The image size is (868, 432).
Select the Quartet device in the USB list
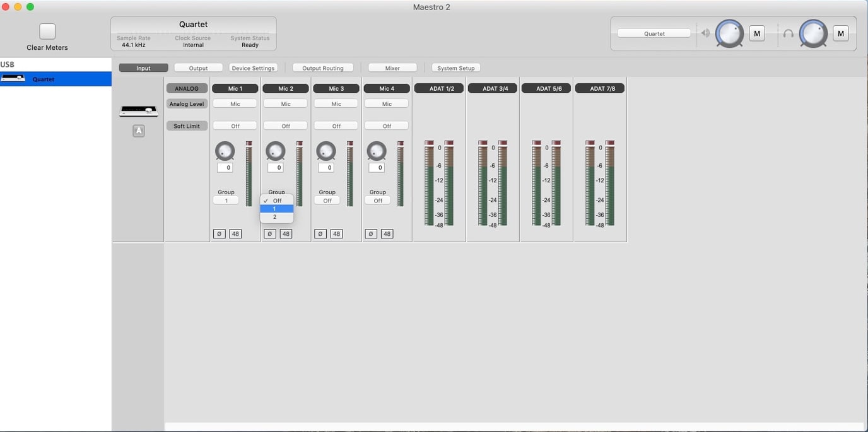[x=56, y=79]
